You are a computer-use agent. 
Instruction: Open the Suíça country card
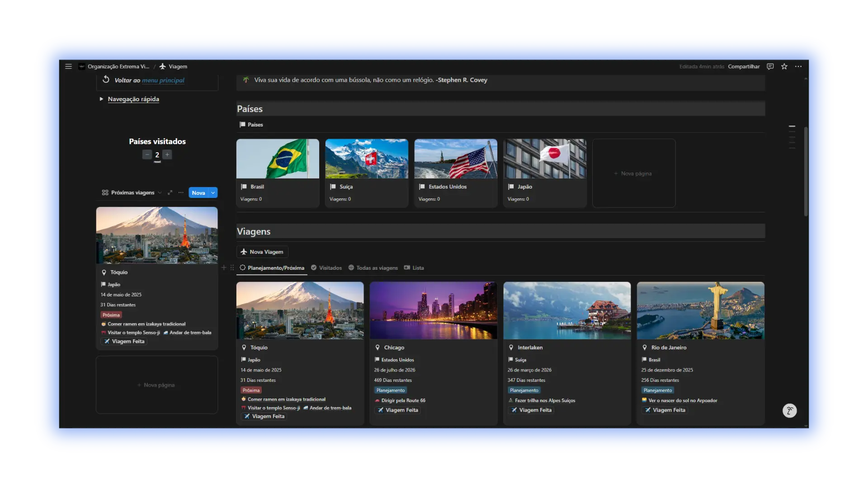pyautogui.click(x=367, y=173)
